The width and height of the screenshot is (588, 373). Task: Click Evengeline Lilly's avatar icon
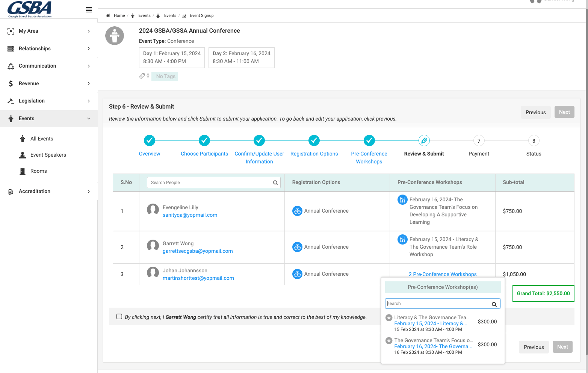(x=153, y=210)
